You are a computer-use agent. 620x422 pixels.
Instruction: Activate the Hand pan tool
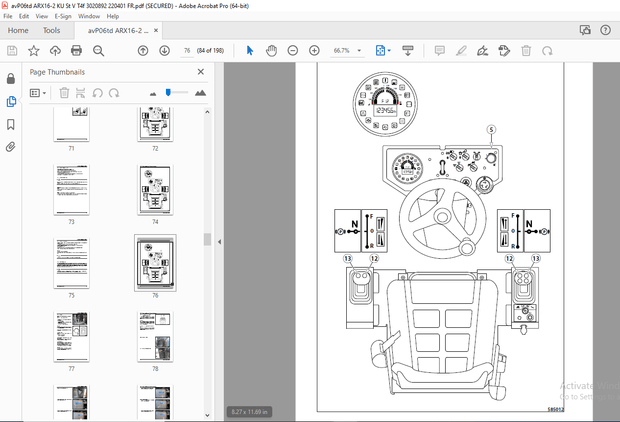[271, 51]
